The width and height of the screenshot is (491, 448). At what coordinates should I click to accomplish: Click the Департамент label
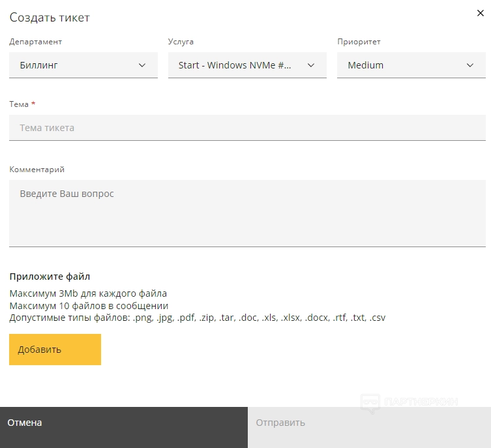tap(36, 42)
